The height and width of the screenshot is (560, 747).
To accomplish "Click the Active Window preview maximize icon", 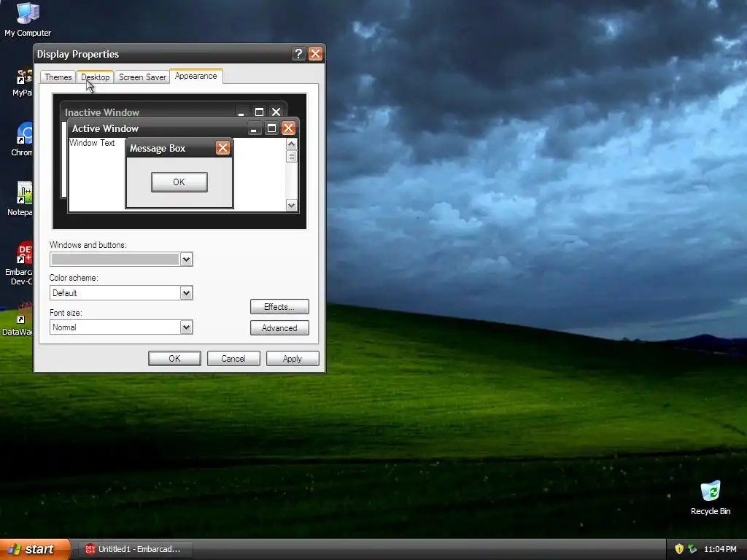I will 271,128.
